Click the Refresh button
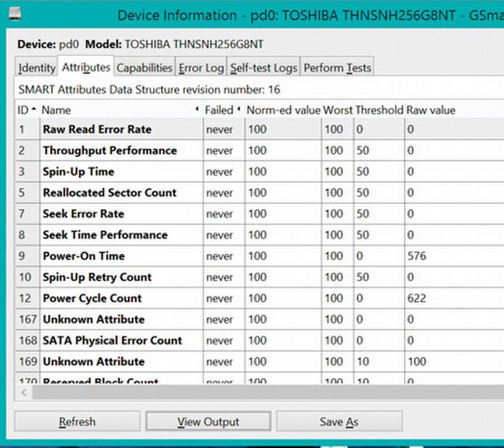 77,421
